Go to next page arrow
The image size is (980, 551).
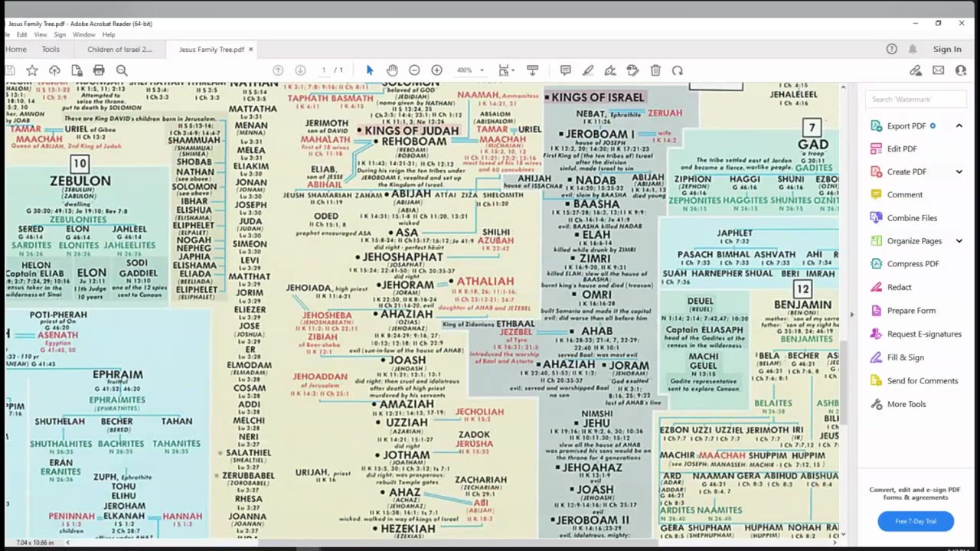point(300,70)
